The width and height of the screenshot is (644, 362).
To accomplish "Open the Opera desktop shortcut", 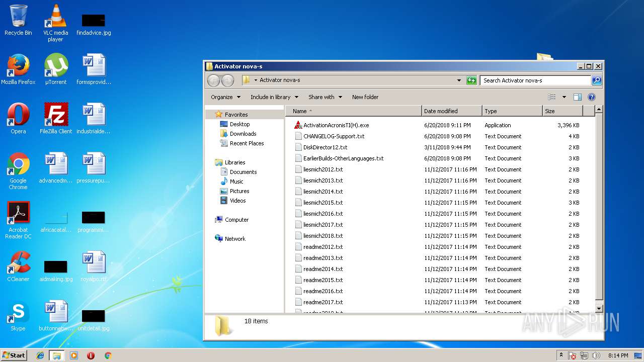I will pyautogui.click(x=18, y=119).
